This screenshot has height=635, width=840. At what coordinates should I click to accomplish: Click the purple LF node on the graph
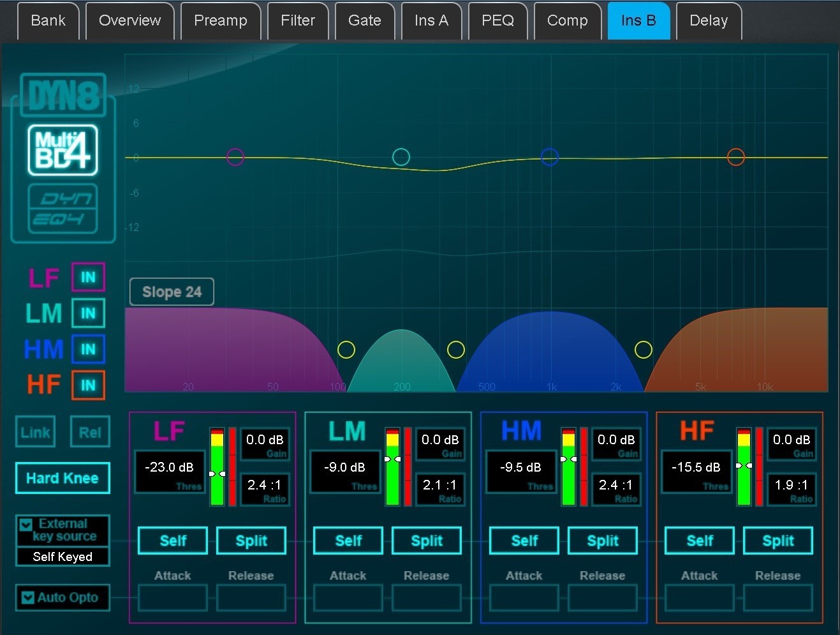coord(235,157)
